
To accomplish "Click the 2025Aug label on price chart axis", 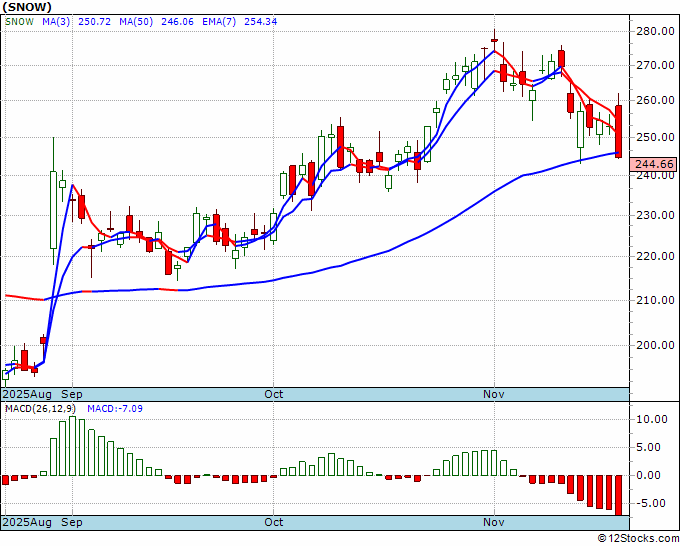I will pyautogui.click(x=27, y=394).
